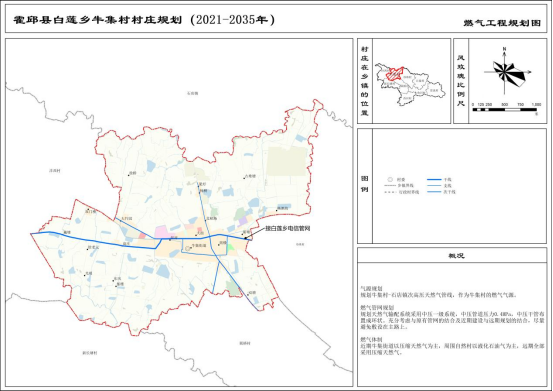Click the 图例 legend side label
The width and height of the screenshot is (553, 391).
(x=365, y=184)
